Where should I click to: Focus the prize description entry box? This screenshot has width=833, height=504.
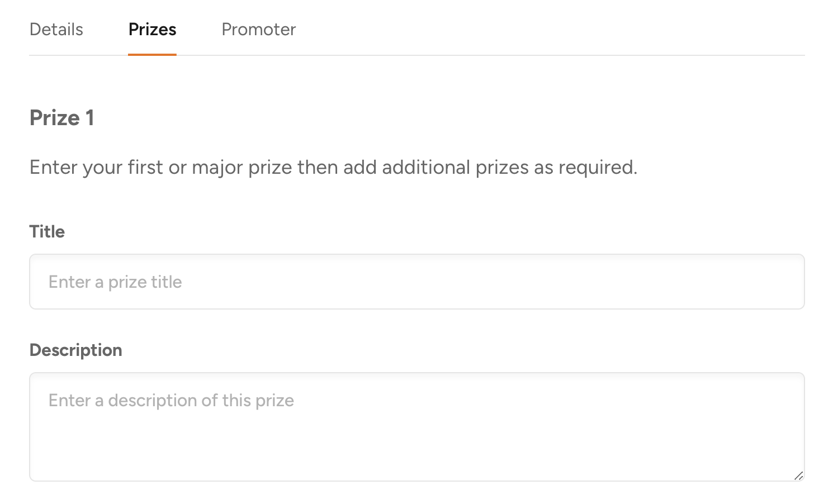tap(417, 425)
